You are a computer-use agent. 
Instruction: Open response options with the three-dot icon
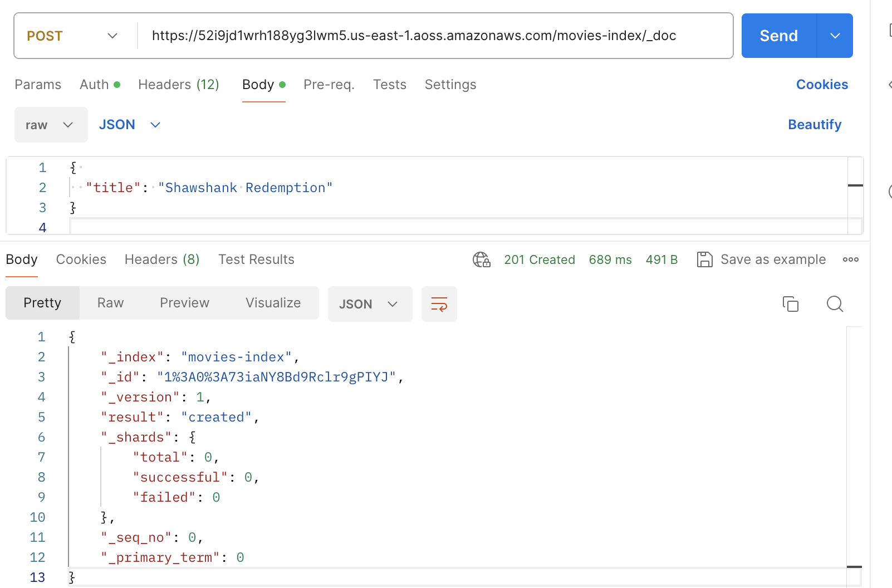(850, 259)
